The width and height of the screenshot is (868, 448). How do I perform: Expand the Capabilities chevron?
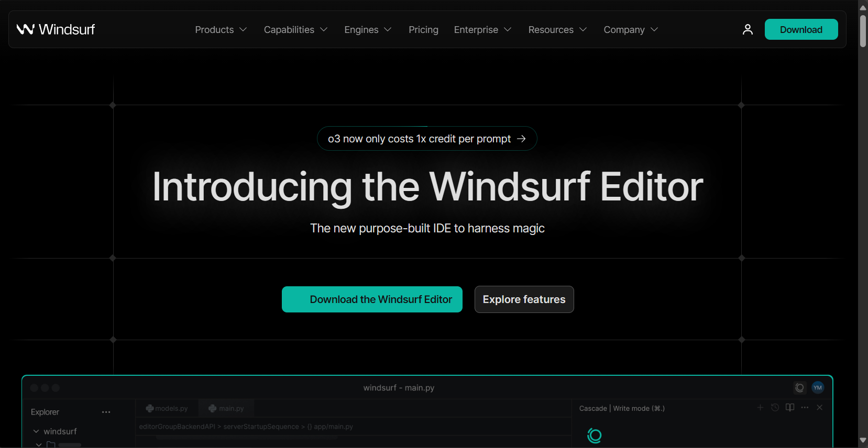(324, 30)
